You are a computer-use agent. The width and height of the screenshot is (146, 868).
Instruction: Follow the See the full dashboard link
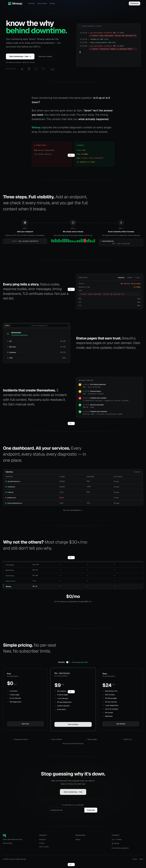(73, 510)
